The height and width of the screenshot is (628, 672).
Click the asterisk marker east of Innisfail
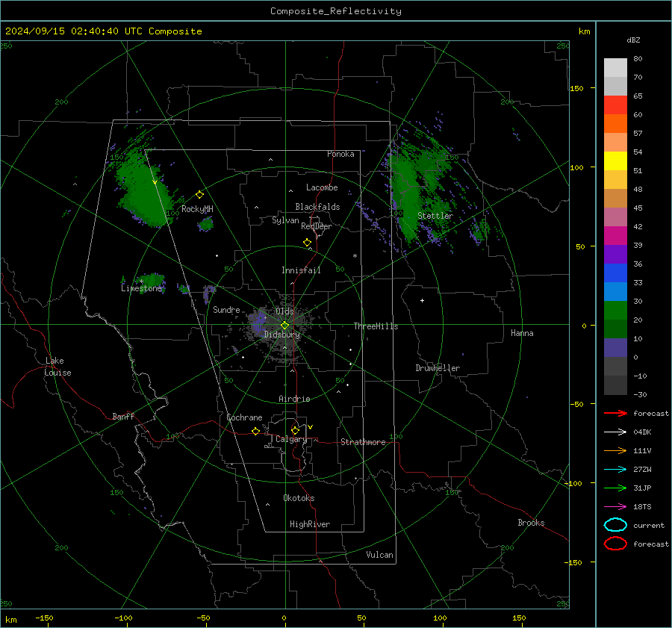point(355,256)
